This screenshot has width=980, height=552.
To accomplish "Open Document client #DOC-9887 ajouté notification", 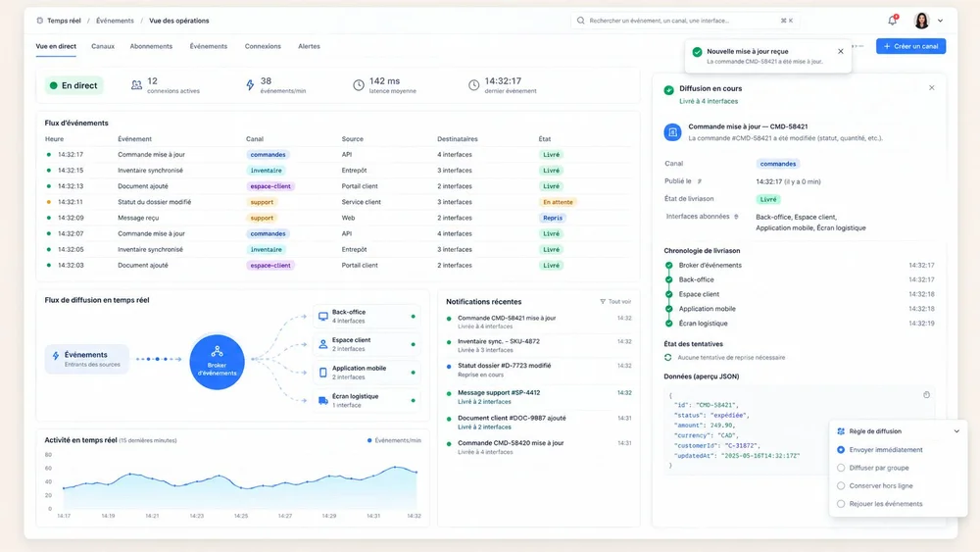I will click(x=539, y=422).
